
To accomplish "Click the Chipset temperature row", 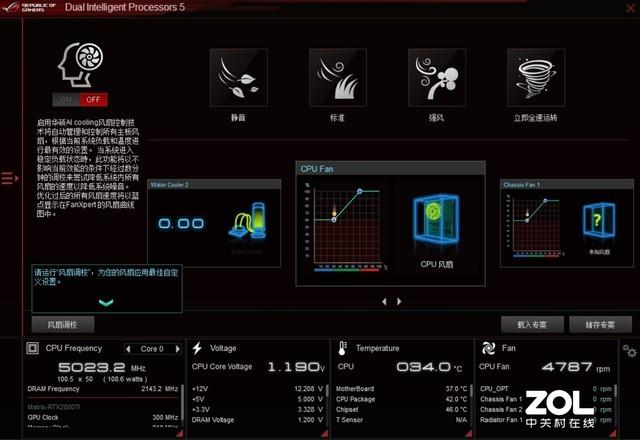I will click(x=401, y=409).
